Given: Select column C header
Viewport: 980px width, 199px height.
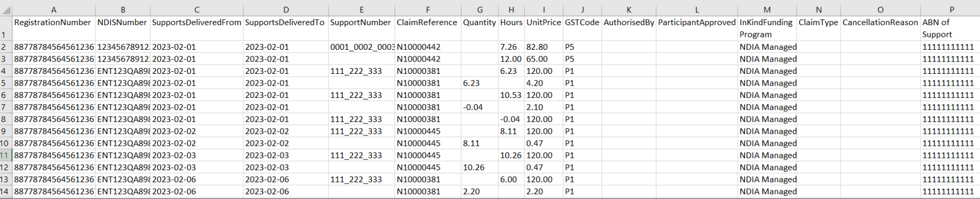Looking at the screenshot, I should click(x=197, y=10).
